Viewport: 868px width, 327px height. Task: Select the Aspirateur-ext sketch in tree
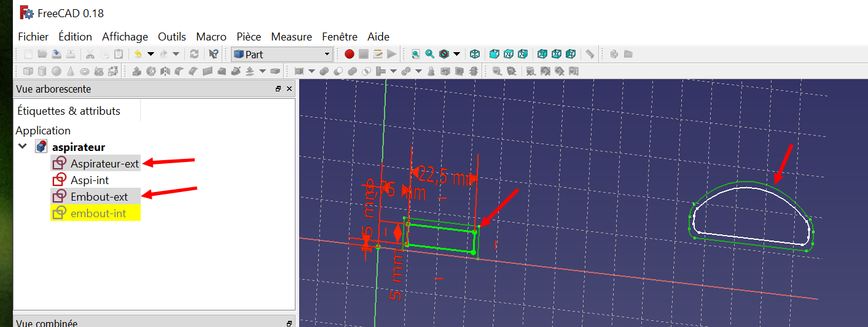pyautogui.click(x=104, y=163)
